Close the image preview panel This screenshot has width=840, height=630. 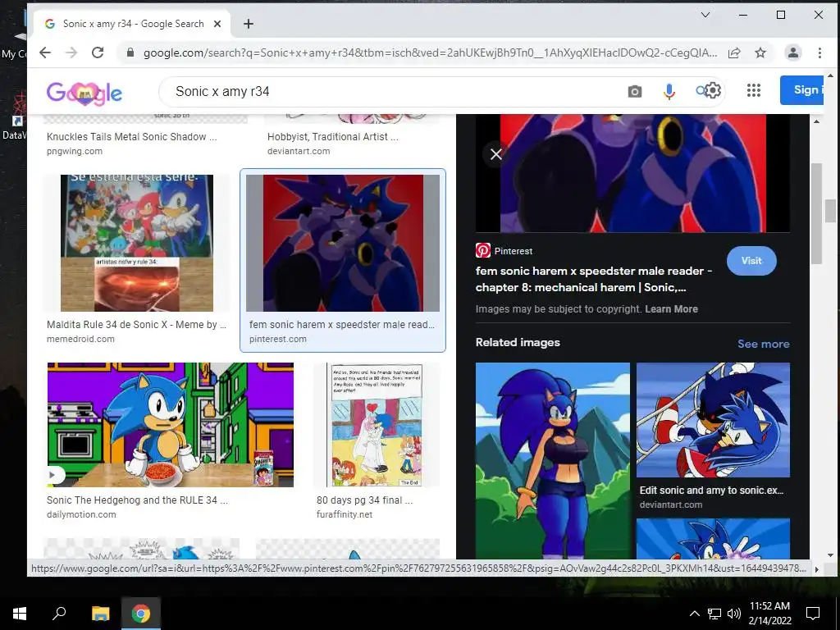point(496,154)
